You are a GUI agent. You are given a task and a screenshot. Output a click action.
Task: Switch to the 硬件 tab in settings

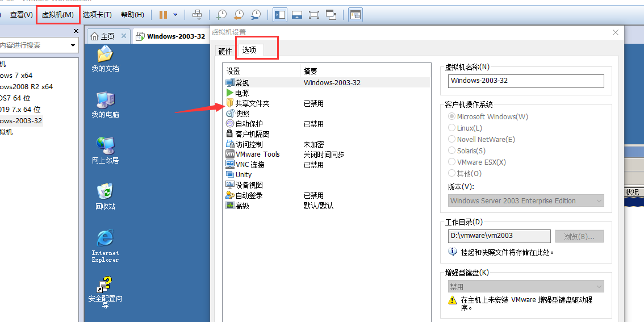point(225,51)
